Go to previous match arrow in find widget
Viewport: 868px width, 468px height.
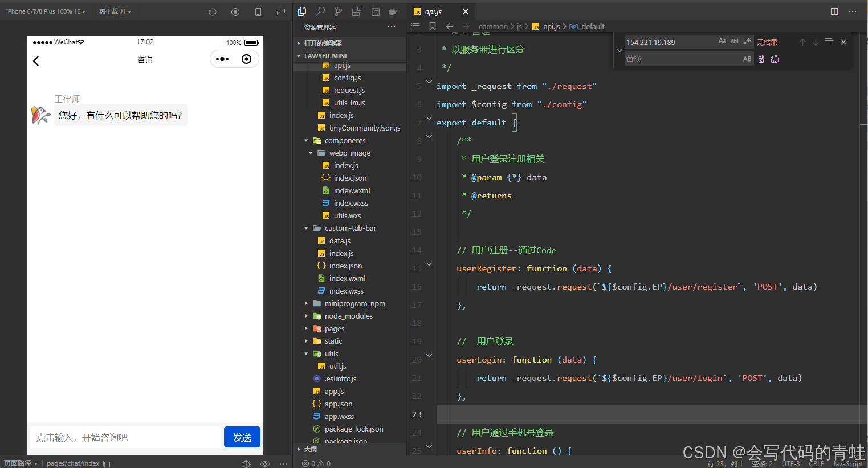pyautogui.click(x=802, y=42)
